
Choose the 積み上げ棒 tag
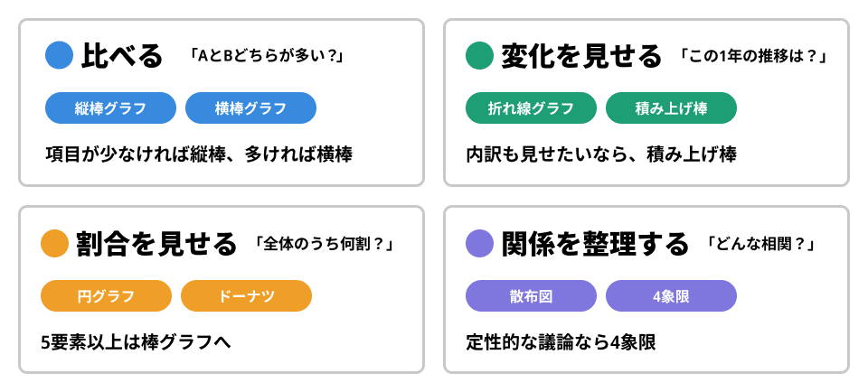point(671,108)
